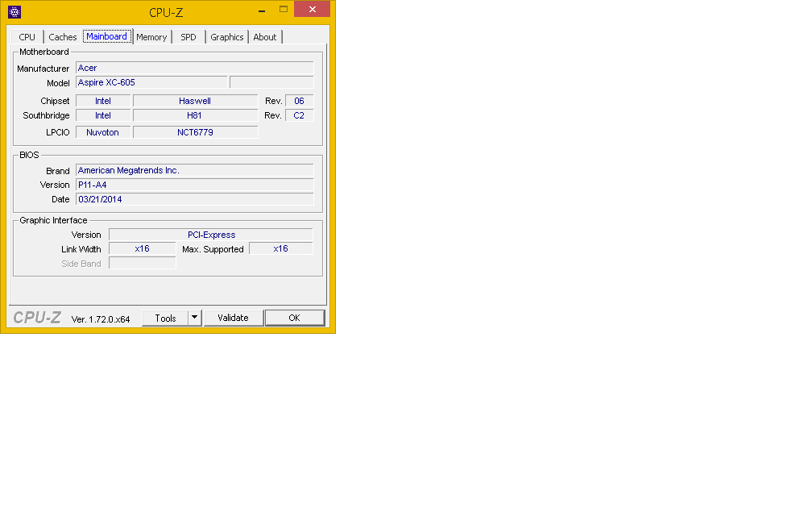Click the CPU-Z app icon in title bar
Viewport: 812px width, 508px height.
pos(14,12)
